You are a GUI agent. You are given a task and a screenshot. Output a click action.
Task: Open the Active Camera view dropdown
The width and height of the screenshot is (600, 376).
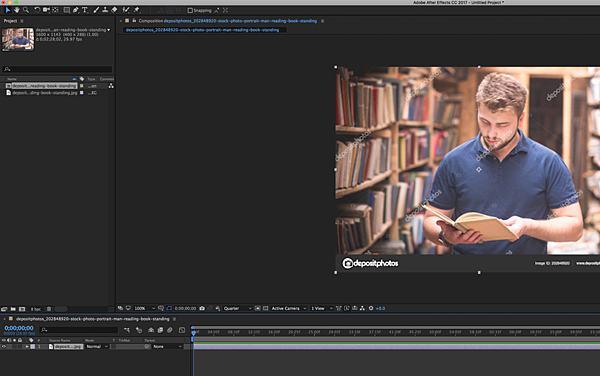[x=289, y=308]
